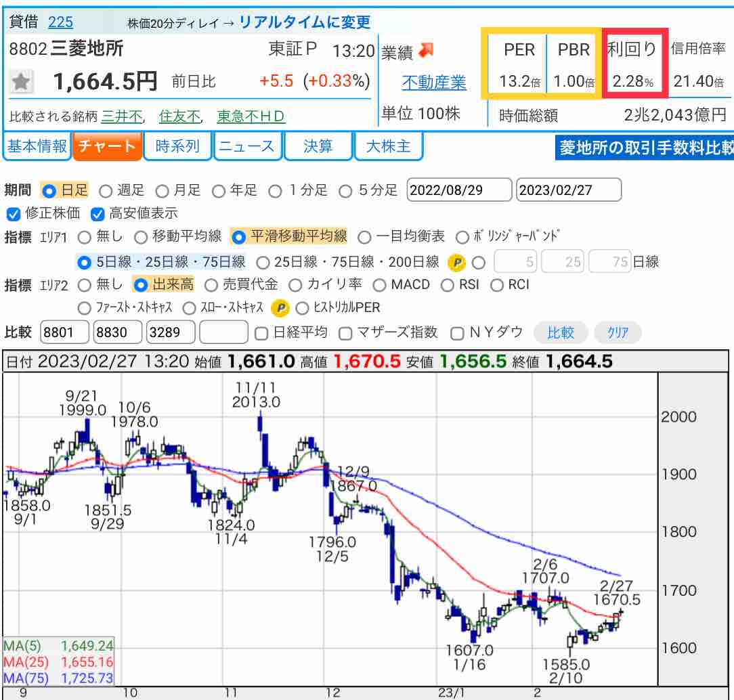The height and width of the screenshot is (700, 734).
Task: Check the マザーズ指数 comparison box
Action: click(x=345, y=334)
